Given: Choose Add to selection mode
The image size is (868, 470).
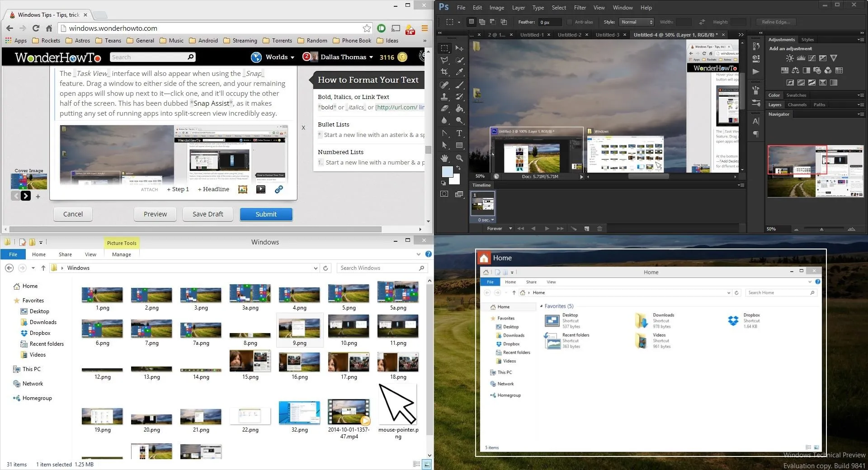Looking at the screenshot, I should (482, 22).
